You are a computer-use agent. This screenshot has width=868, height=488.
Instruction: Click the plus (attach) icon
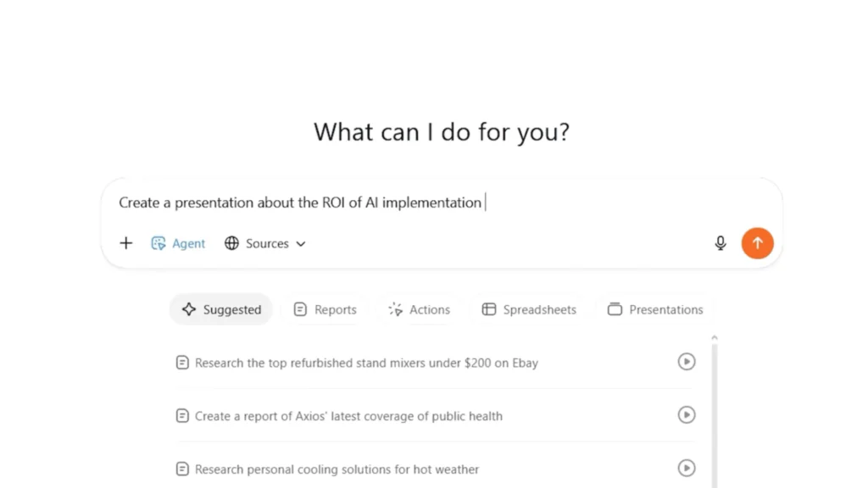(x=125, y=243)
